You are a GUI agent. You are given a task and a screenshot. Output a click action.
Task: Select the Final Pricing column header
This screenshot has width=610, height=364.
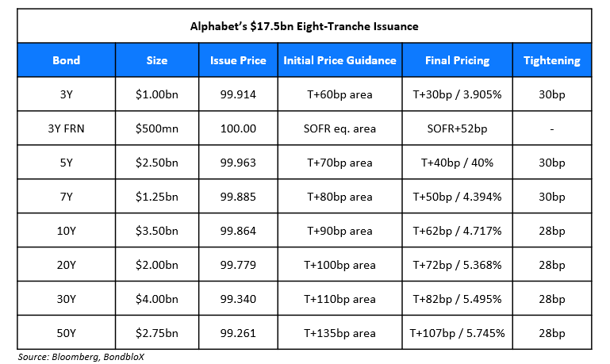(x=458, y=60)
